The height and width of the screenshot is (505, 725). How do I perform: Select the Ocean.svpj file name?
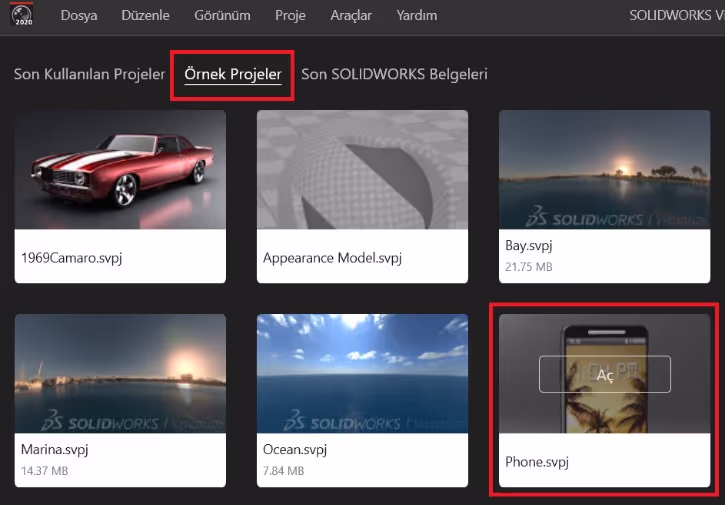click(x=295, y=449)
